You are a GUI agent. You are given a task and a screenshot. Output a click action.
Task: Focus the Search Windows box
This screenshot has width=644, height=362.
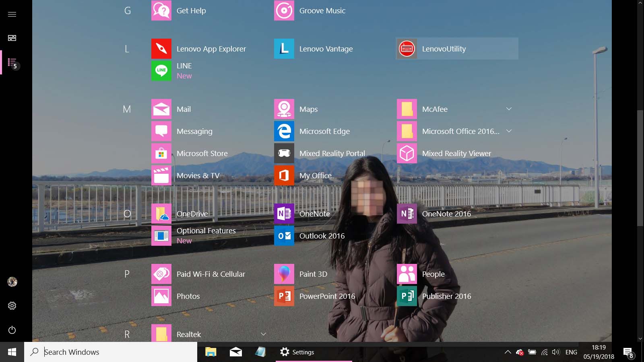tap(111, 352)
